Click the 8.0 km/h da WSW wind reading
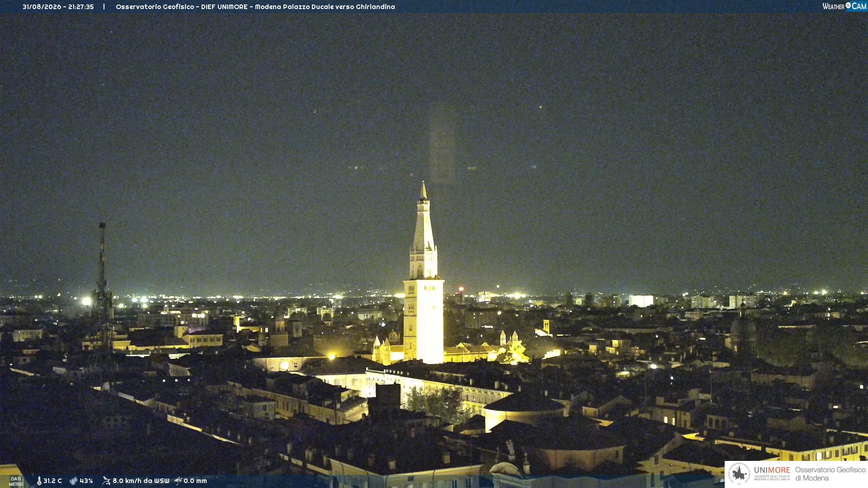The width and height of the screenshot is (868, 488). pyautogui.click(x=141, y=481)
